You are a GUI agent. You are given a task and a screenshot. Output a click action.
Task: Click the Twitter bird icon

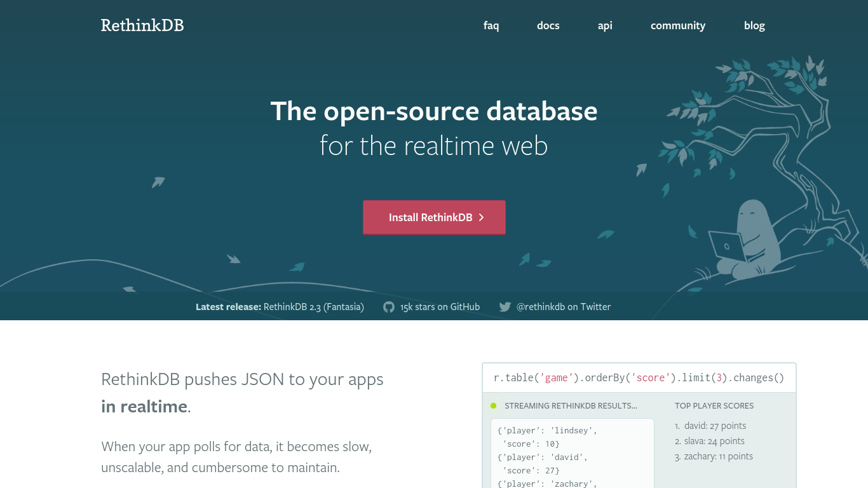pyautogui.click(x=505, y=306)
